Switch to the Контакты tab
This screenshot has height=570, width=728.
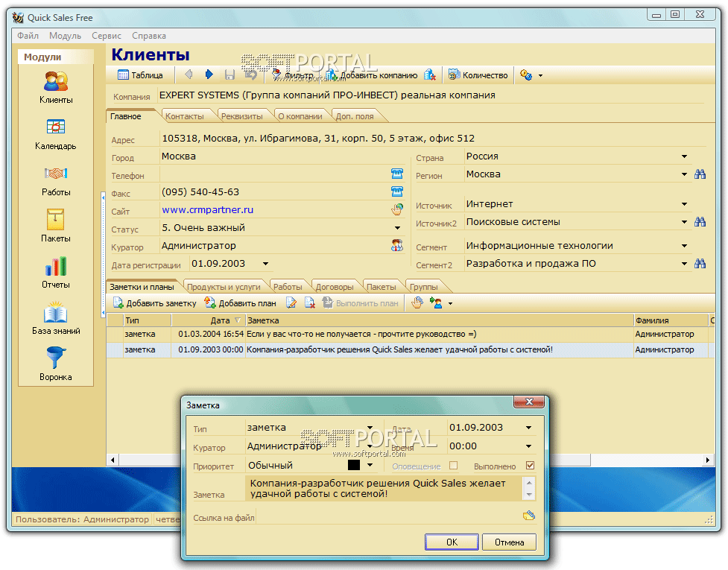(x=184, y=116)
